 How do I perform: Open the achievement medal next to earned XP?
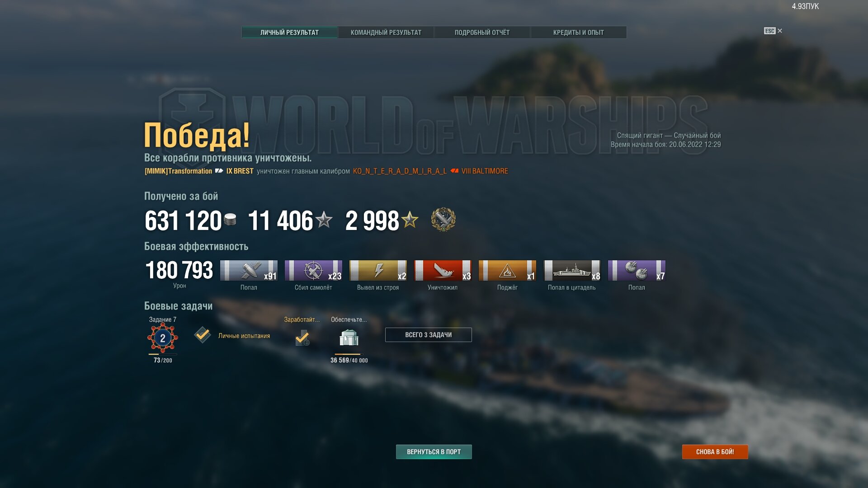(443, 220)
